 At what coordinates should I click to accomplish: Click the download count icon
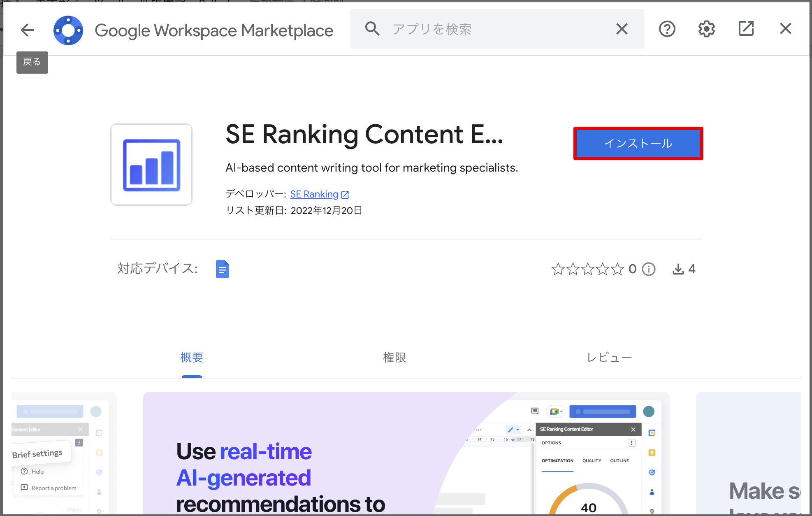tap(678, 269)
